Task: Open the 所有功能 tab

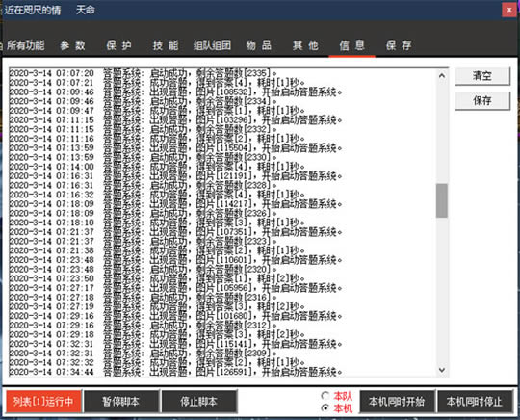Action: [26, 45]
